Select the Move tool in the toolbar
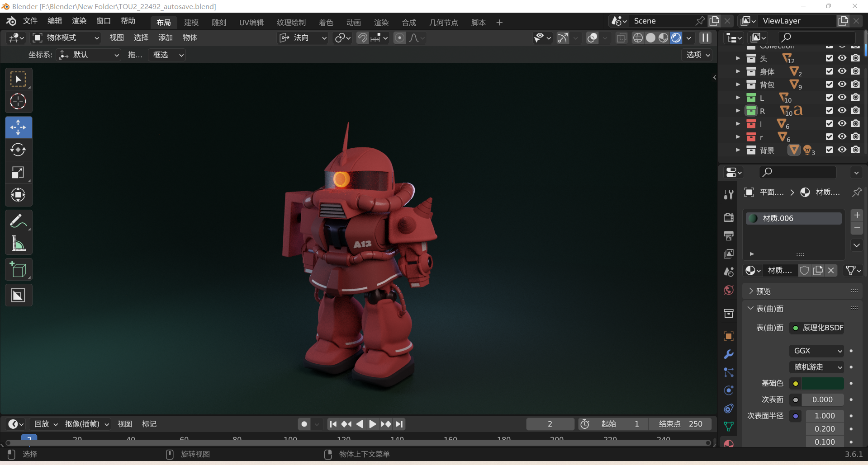This screenshot has height=465, width=868. (18, 127)
